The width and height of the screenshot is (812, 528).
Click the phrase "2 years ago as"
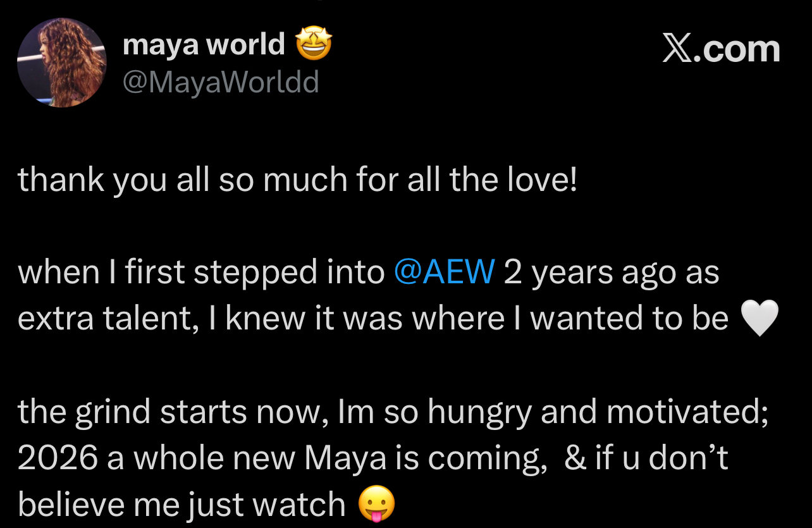[x=612, y=273]
